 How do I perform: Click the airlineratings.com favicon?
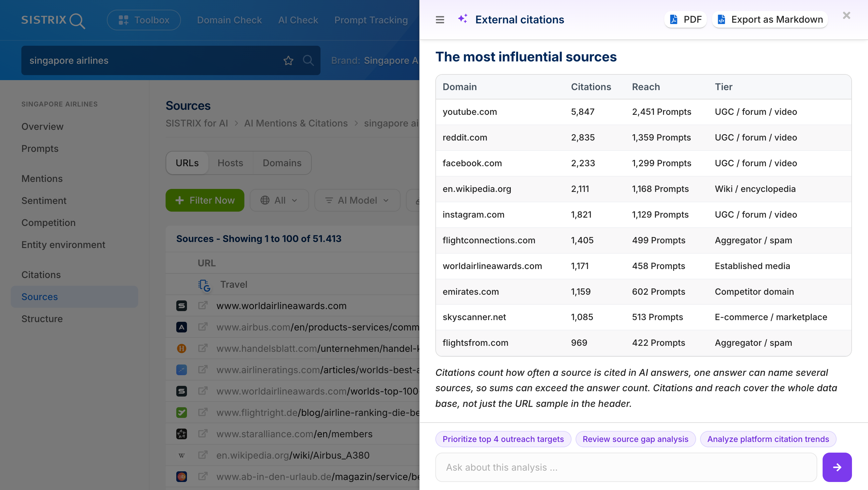182,370
